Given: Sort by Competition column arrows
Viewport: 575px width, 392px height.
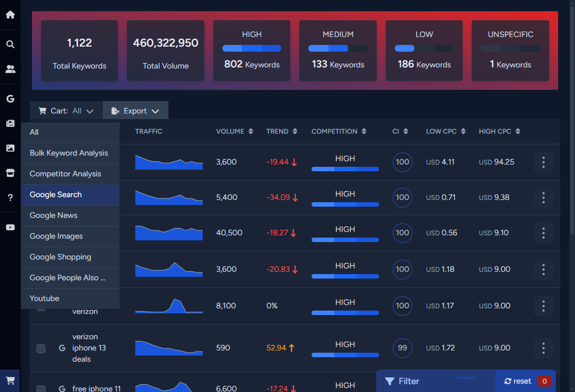Looking at the screenshot, I should (x=364, y=131).
